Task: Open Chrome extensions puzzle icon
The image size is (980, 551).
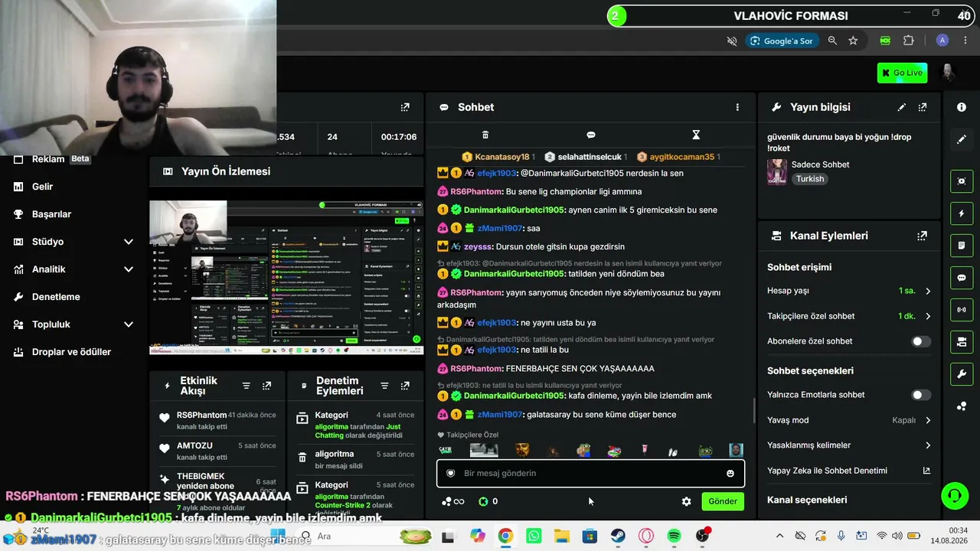Action: tap(909, 41)
